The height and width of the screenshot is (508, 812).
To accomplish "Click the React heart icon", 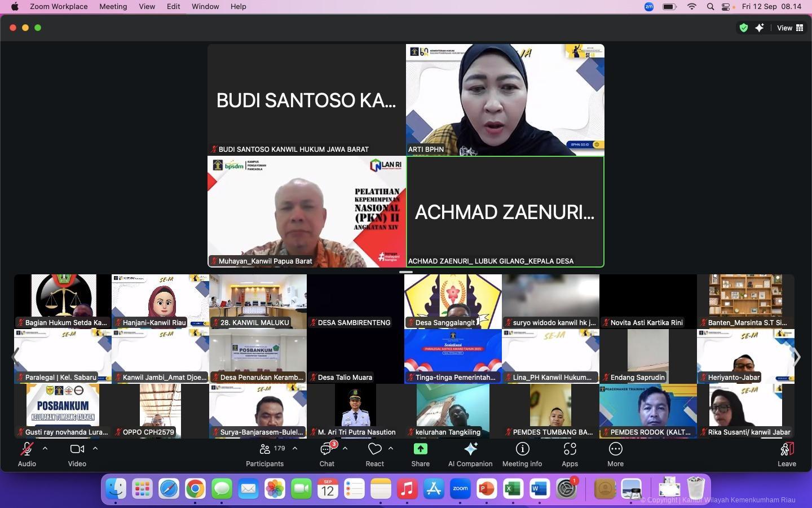I will click(x=374, y=454).
